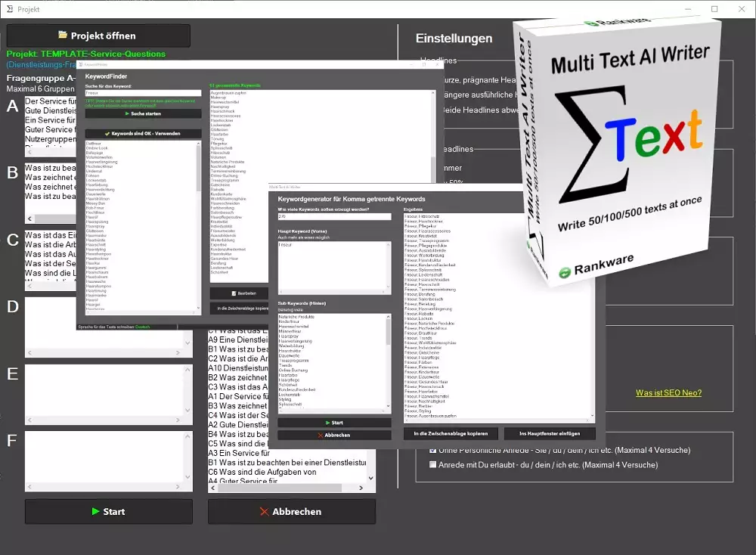This screenshot has width=756, height=555.
Task: Select row 'A3 Ein Service für'
Action: pyautogui.click(x=239, y=453)
